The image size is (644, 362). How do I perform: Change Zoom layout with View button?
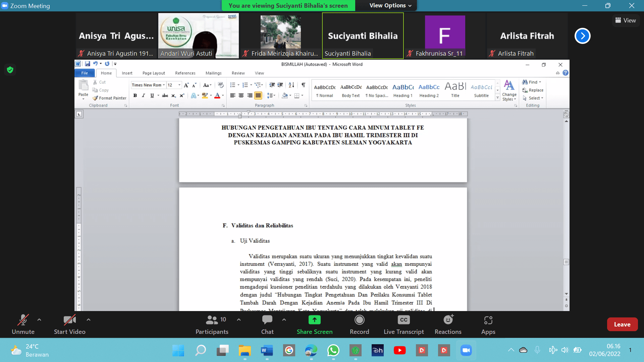[626, 20]
